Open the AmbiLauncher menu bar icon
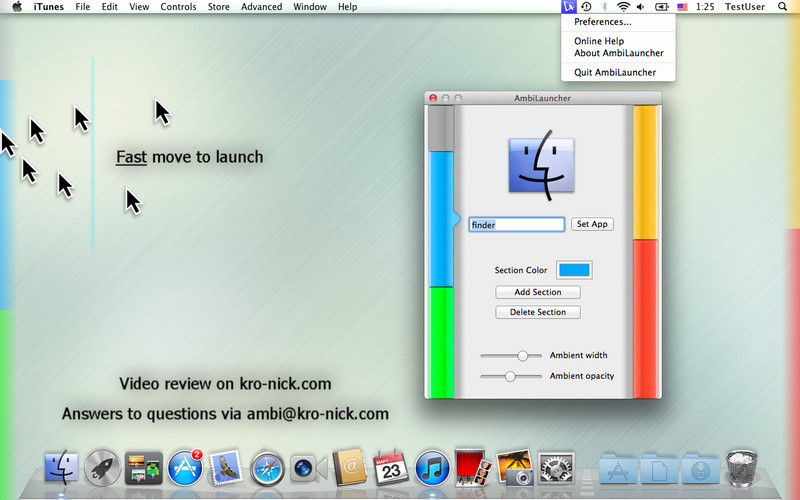 click(568, 7)
